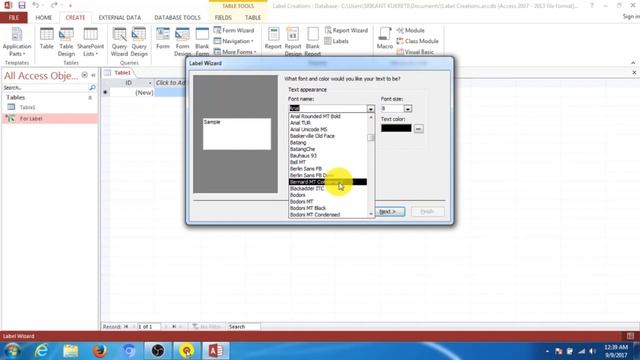Launch Firefox from taskbar
Image resolution: width=640 pixels, height=360 pixels.
coord(100,351)
